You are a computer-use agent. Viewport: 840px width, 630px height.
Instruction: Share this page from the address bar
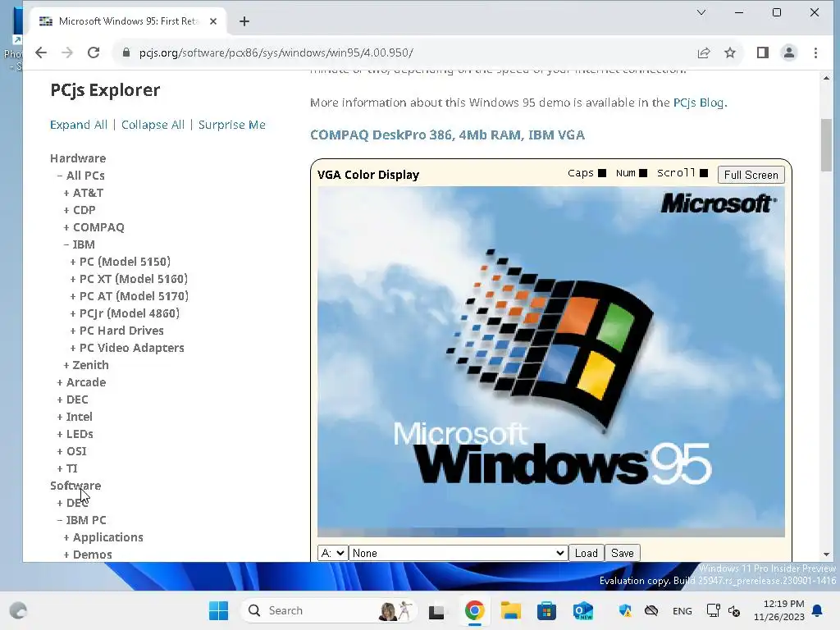coord(703,52)
